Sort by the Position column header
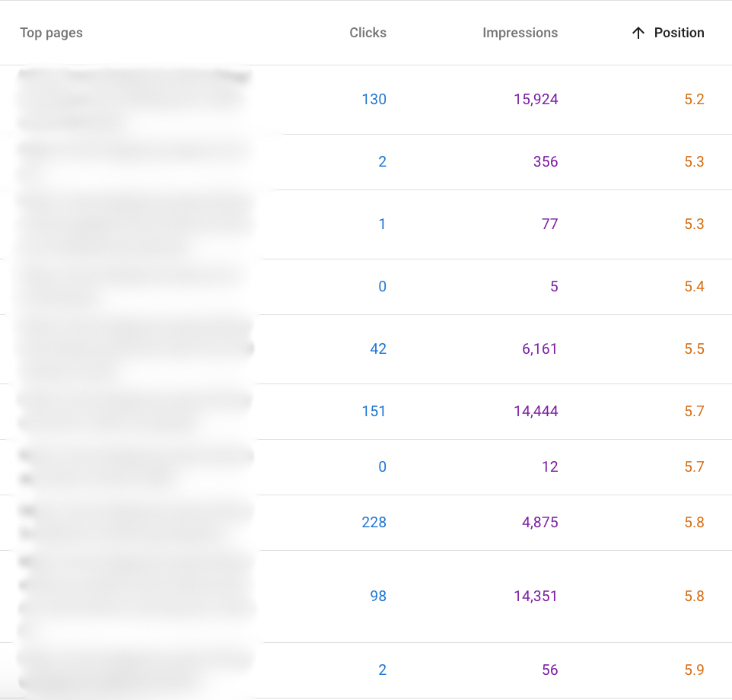The height and width of the screenshot is (700, 732). pos(679,33)
